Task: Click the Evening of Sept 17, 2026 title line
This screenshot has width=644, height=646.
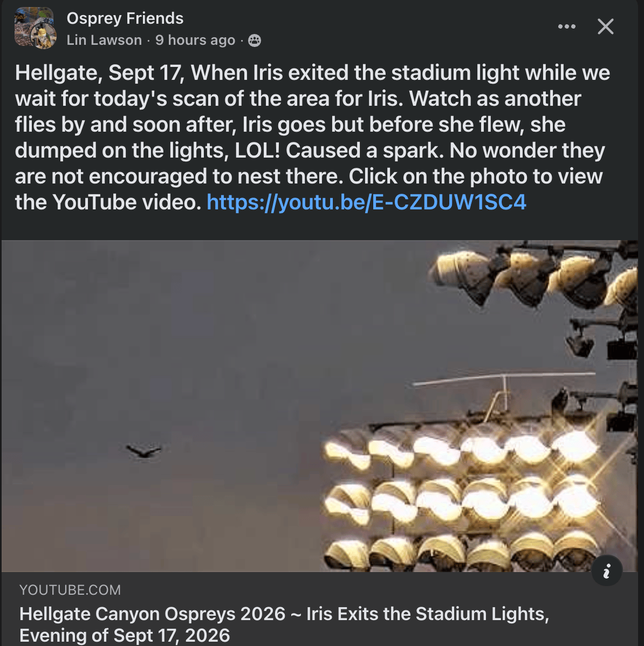Action: point(125,635)
